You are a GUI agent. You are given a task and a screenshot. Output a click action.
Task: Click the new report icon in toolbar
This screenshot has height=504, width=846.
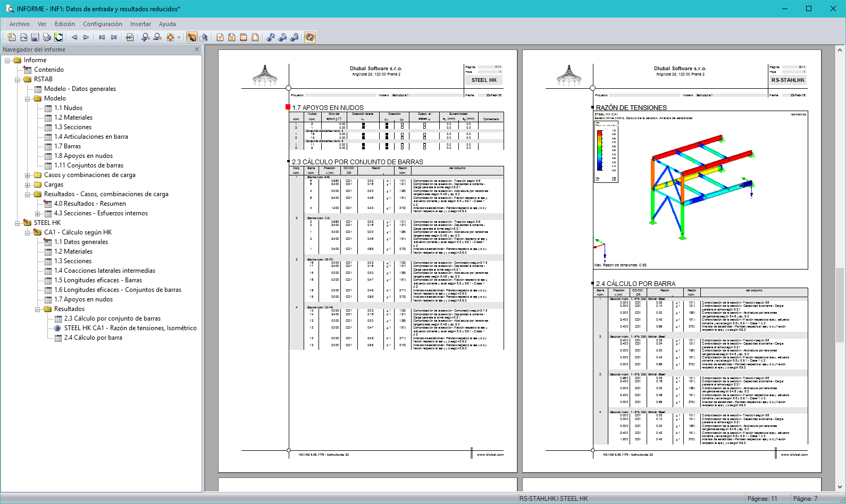click(x=12, y=37)
